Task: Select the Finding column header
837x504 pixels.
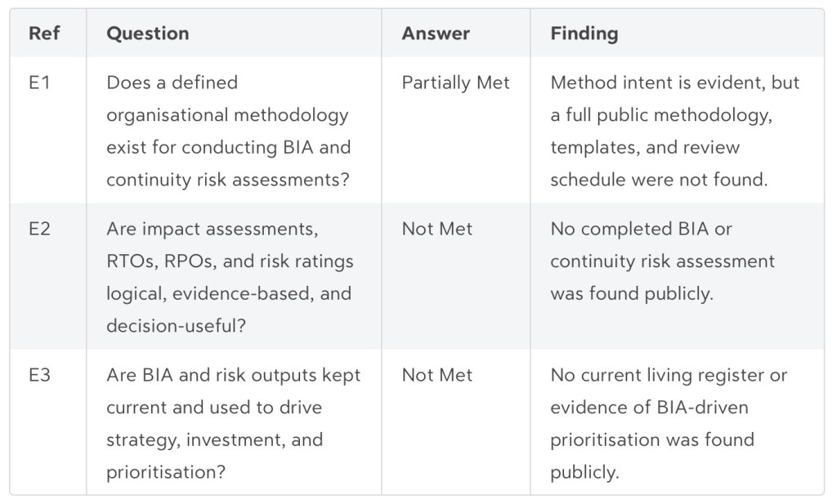Action: [584, 33]
